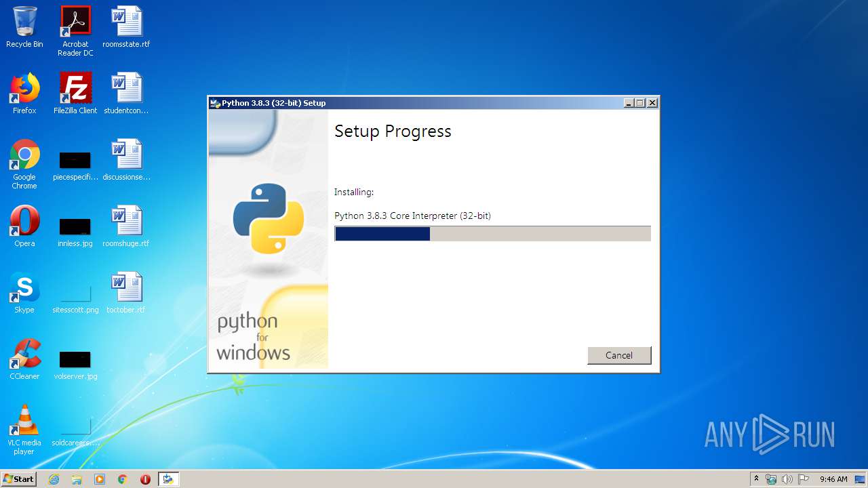Click the Setup Progress bar

point(492,234)
